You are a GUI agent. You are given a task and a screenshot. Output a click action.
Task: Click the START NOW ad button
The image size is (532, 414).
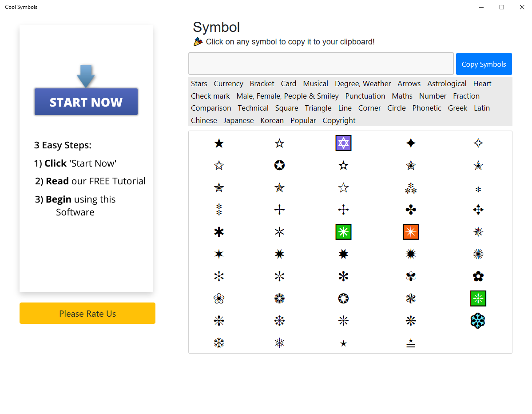(x=86, y=102)
